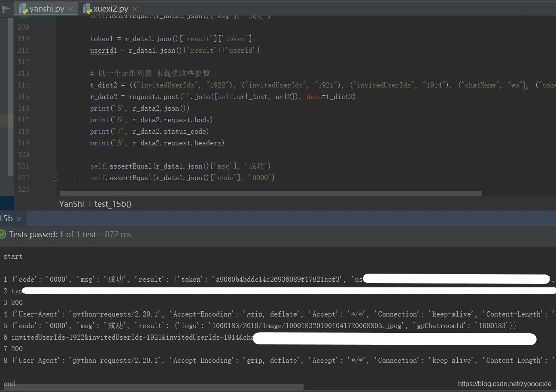Click the print('7', r_data2.status_code) line
Screen dimensions: 556x392
(x=149, y=131)
